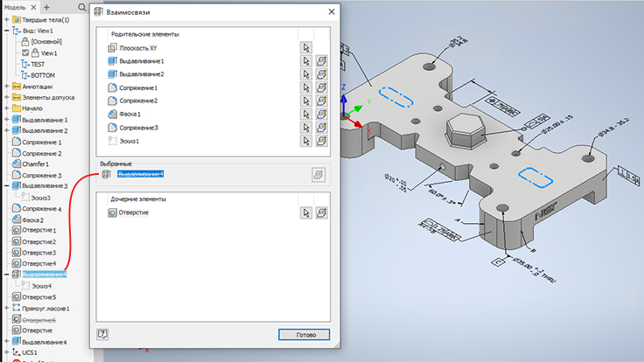The height and width of the screenshot is (362, 644).
Task: Select BOTTOM view in browser
Action: [43, 75]
